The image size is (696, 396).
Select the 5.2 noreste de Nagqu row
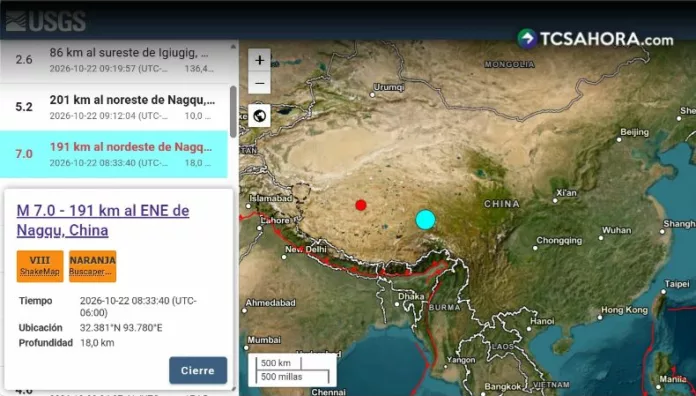click(x=114, y=107)
